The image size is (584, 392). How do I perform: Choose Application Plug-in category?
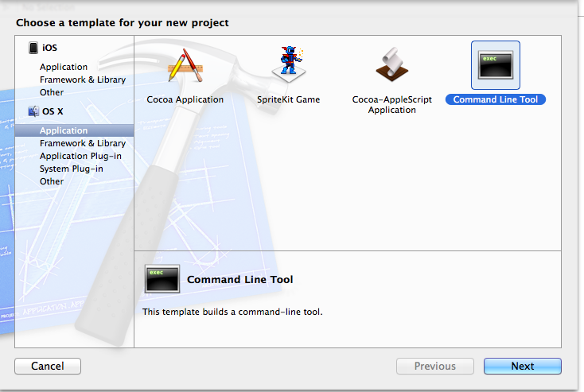pos(80,156)
